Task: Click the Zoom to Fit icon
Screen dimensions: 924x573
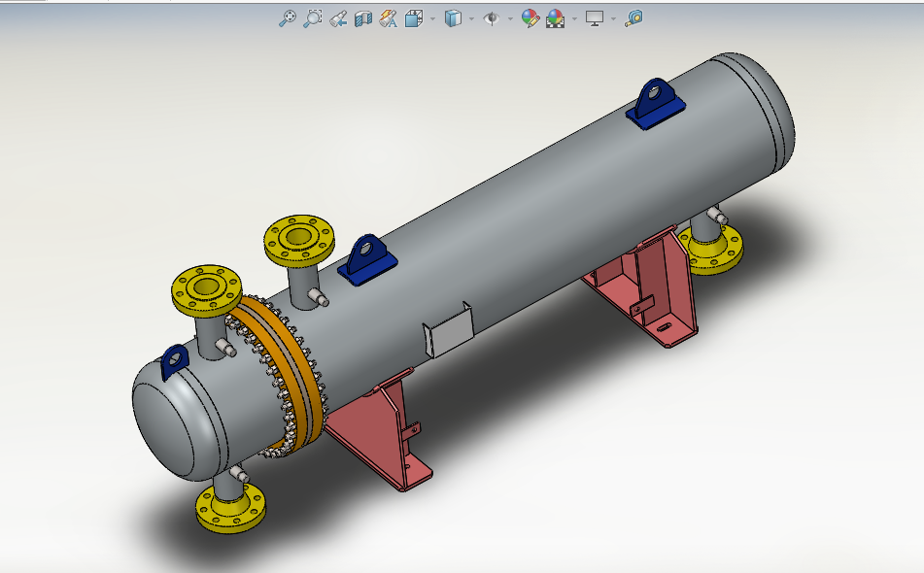Action: (x=288, y=17)
